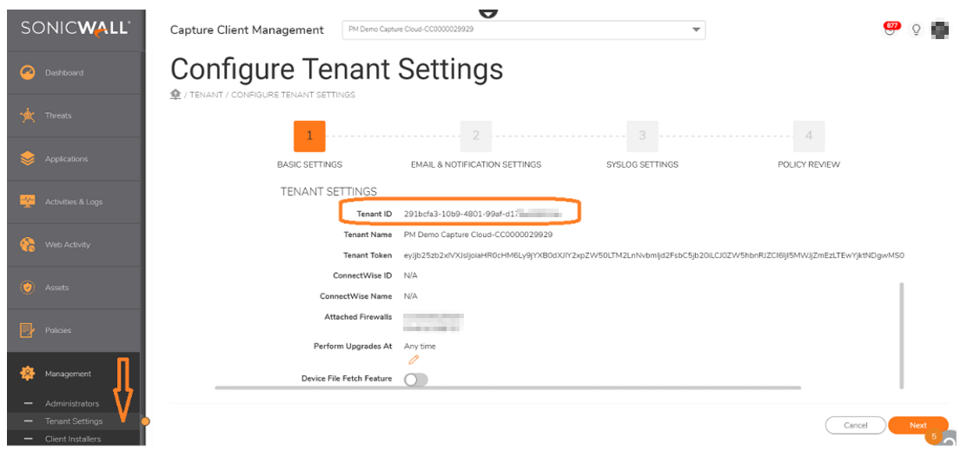Toggle the Device File Fetch Feature switch

point(416,379)
